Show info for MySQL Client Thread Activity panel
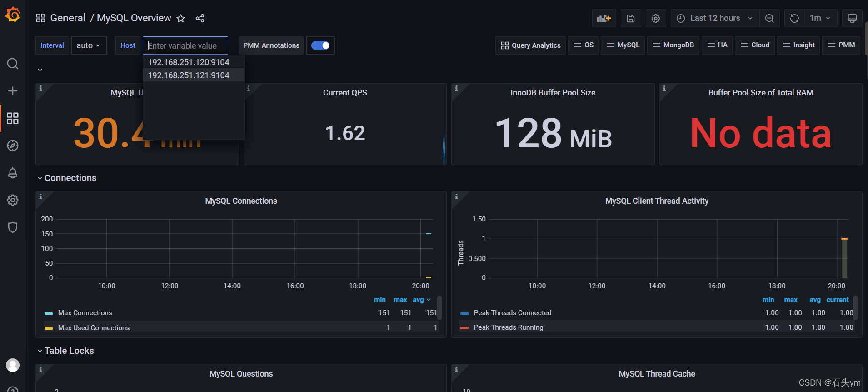The width and height of the screenshot is (868, 392). click(x=456, y=196)
